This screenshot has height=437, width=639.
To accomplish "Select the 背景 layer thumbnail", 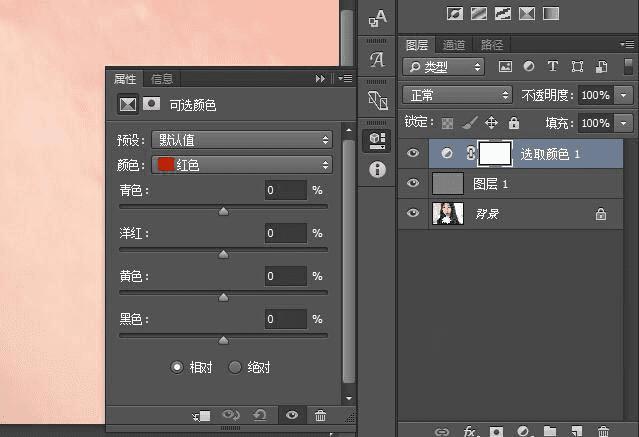I will click(x=448, y=213).
